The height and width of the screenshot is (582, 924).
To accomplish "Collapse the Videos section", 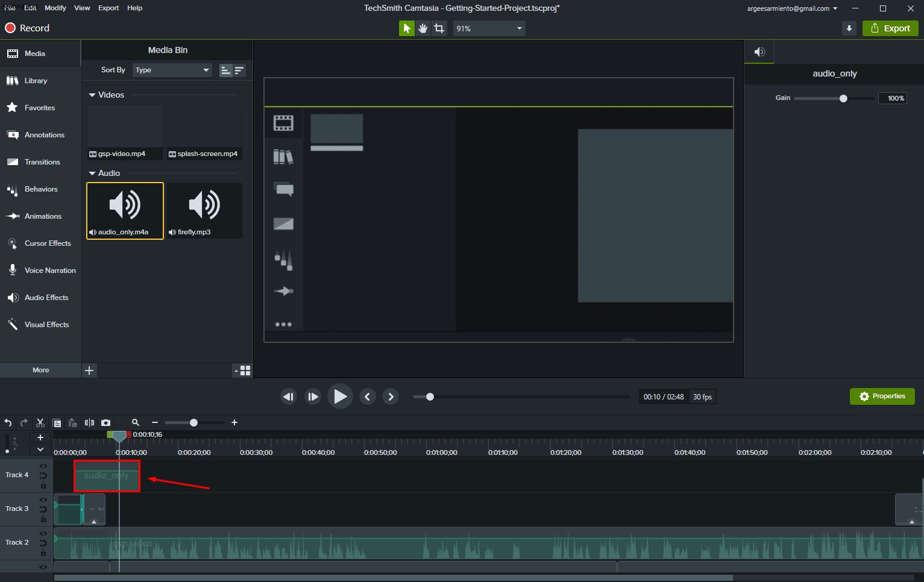I will pos(92,95).
